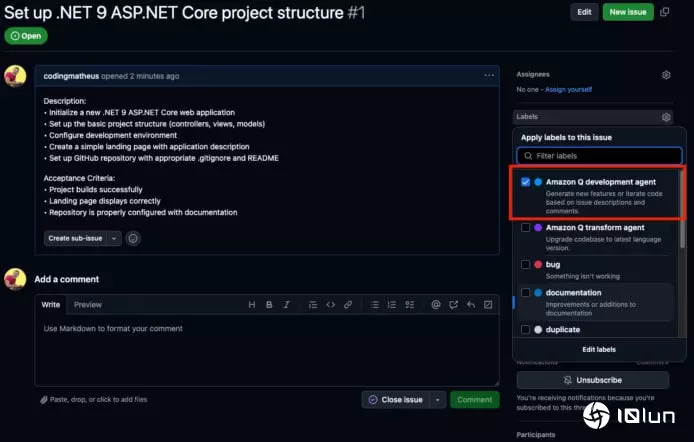Open the codingmatheus username link
694x442 pixels.
pyautogui.click(x=71, y=76)
